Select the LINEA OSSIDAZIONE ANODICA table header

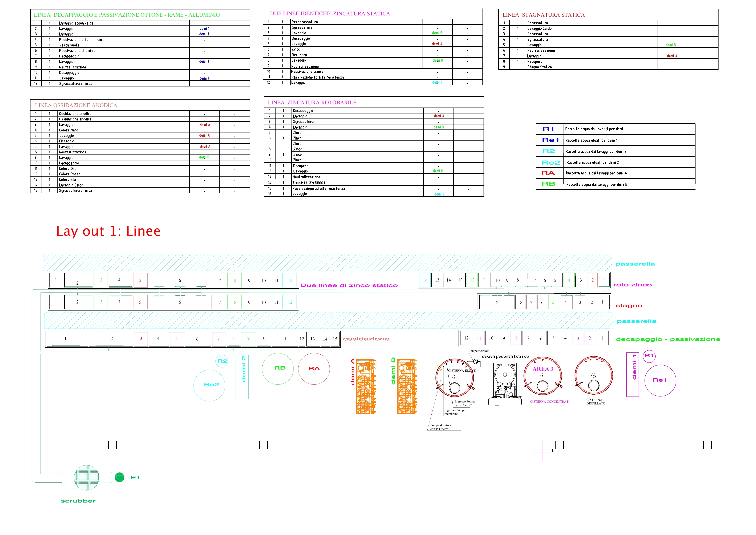coord(76,105)
